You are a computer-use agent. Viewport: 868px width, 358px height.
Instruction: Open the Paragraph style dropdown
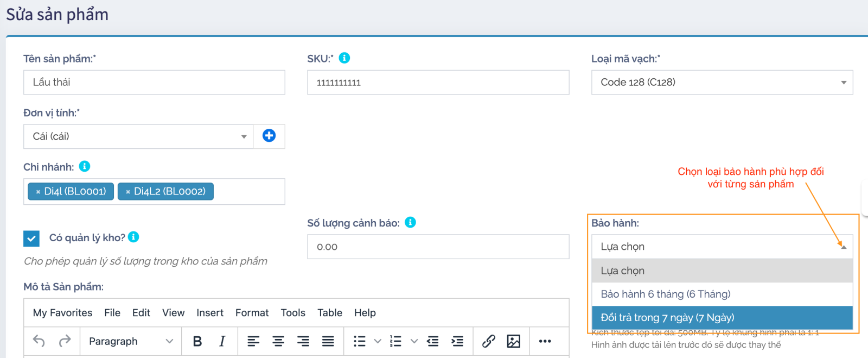tap(130, 341)
